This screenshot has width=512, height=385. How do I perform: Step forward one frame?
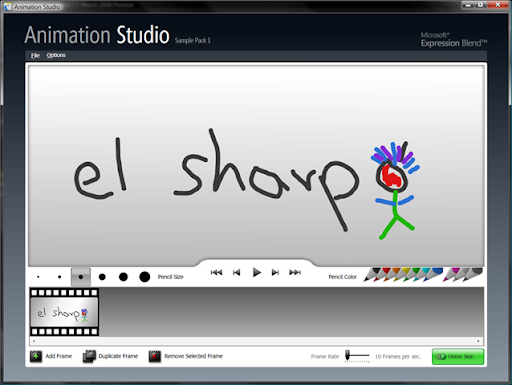[x=275, y=273]
